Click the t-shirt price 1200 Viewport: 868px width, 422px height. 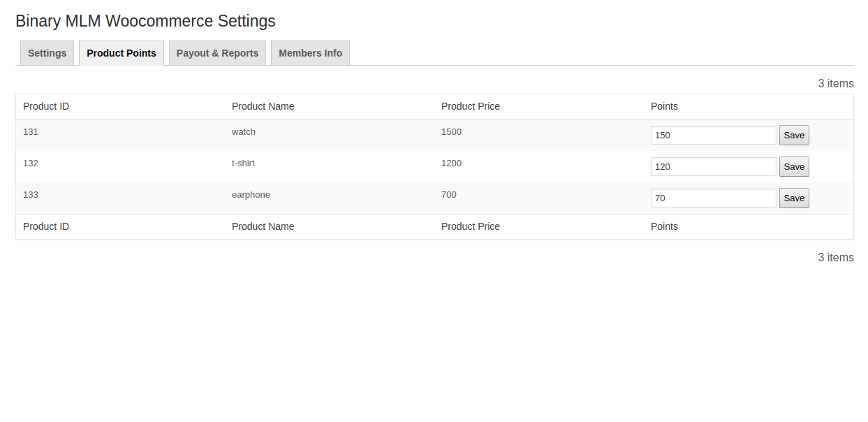[x=451, y=163]
